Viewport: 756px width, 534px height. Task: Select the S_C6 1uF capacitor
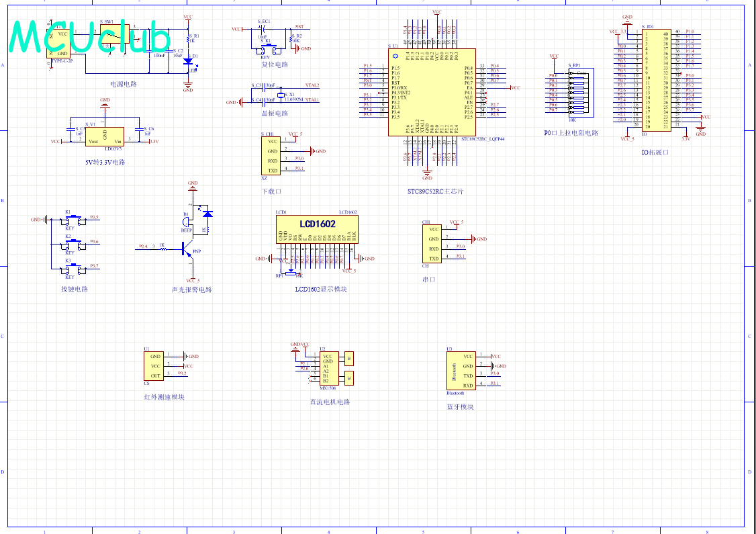(140, 129)
